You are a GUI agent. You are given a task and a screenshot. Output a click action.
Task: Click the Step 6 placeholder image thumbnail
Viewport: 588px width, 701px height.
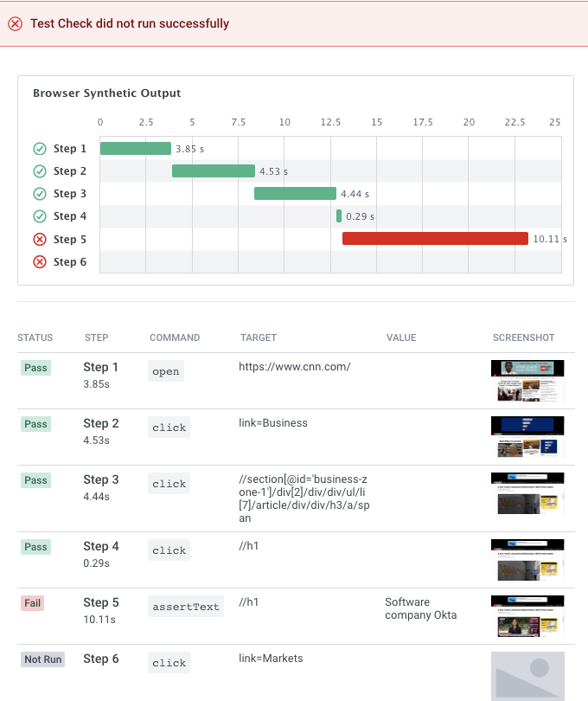(527, 675)
